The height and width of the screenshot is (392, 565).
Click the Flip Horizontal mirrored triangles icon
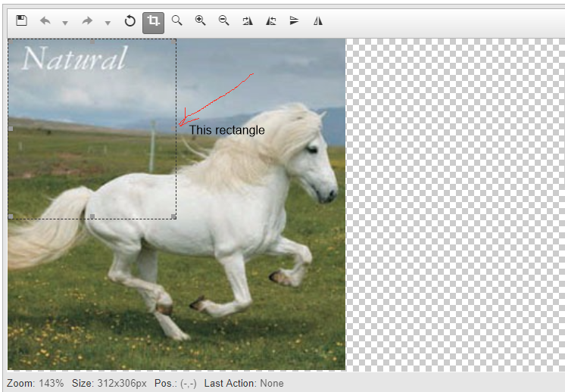click(x=318, y=21)
